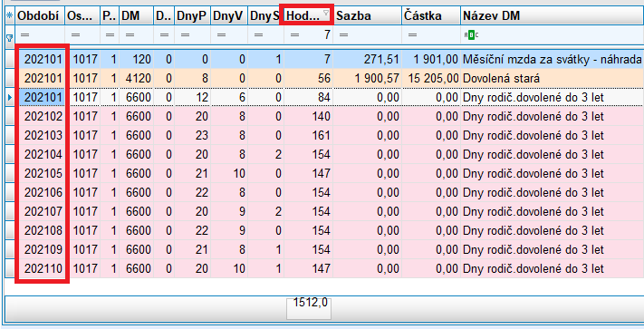
Task: Click the name cell in the 202110 row
Action: [x=552, y=268]
